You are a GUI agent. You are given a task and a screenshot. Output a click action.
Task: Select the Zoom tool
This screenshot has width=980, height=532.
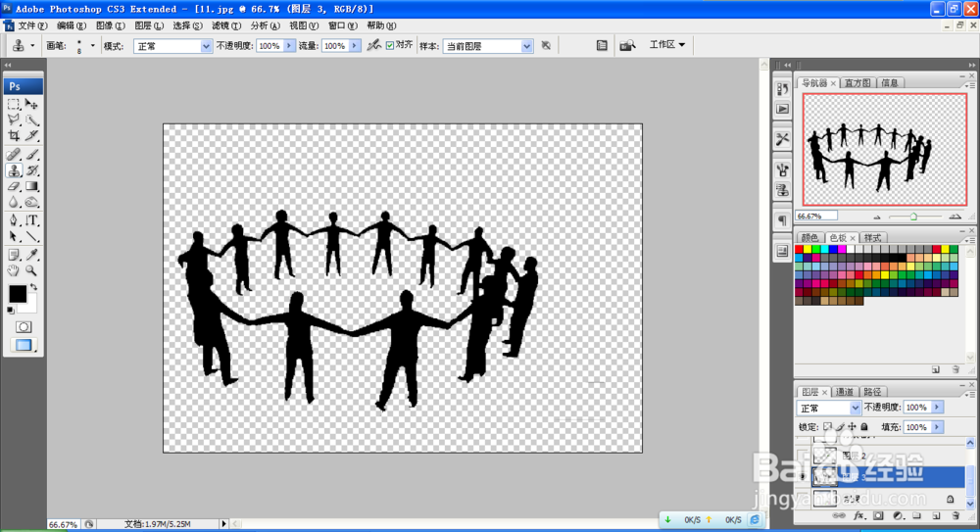coord(32,270)
